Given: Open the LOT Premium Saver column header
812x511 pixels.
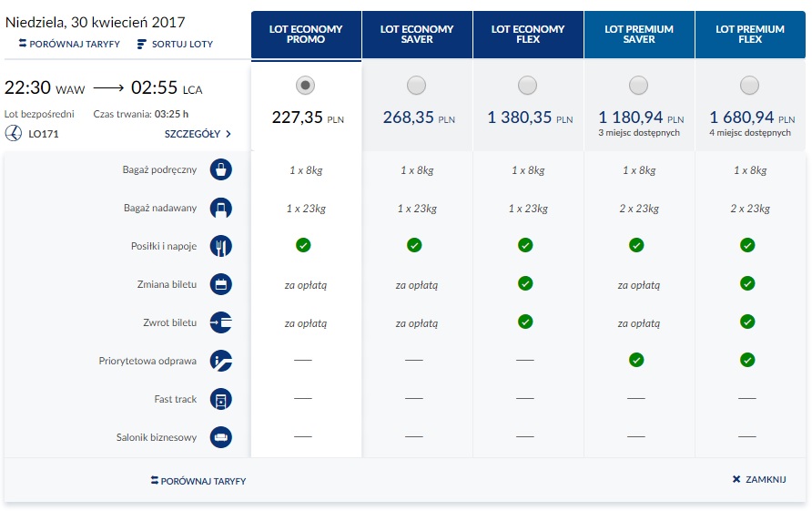Looking at the screenshot, I should pos(639,35).
